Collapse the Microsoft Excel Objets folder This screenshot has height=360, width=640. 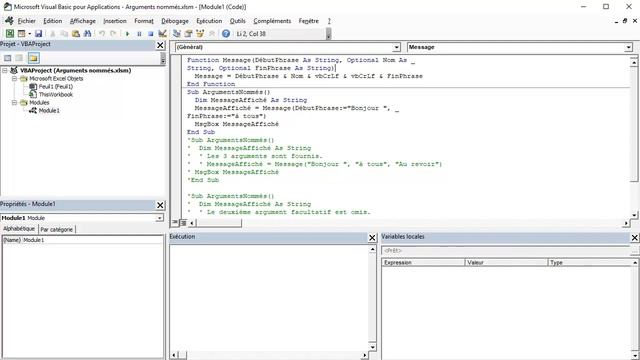click(14, 78)
